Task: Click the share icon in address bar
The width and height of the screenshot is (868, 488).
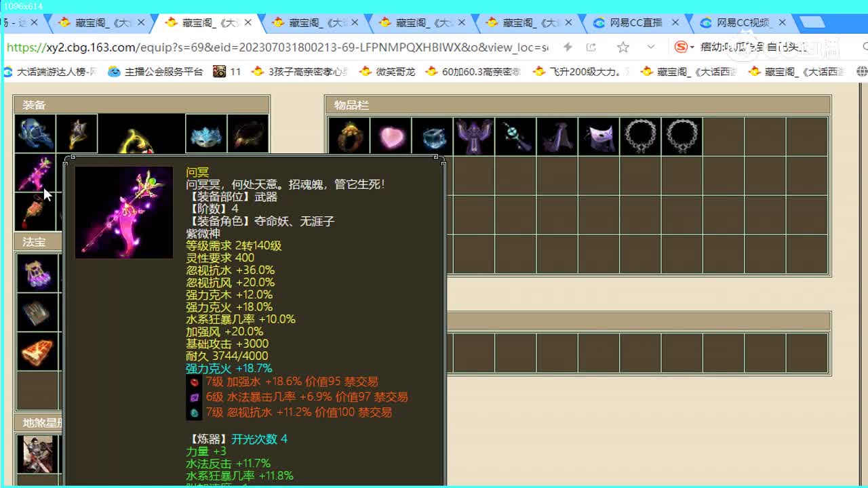Action: pos(591,47)
